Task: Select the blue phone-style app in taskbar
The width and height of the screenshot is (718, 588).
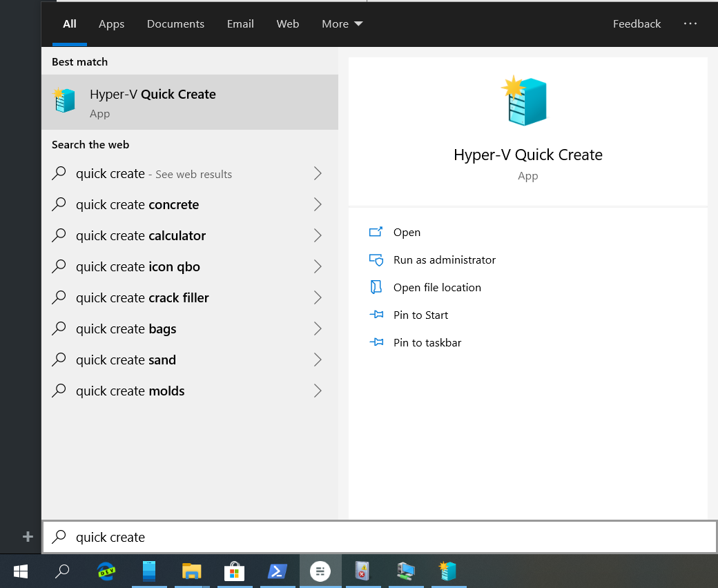Action: (x=149, y=571)
